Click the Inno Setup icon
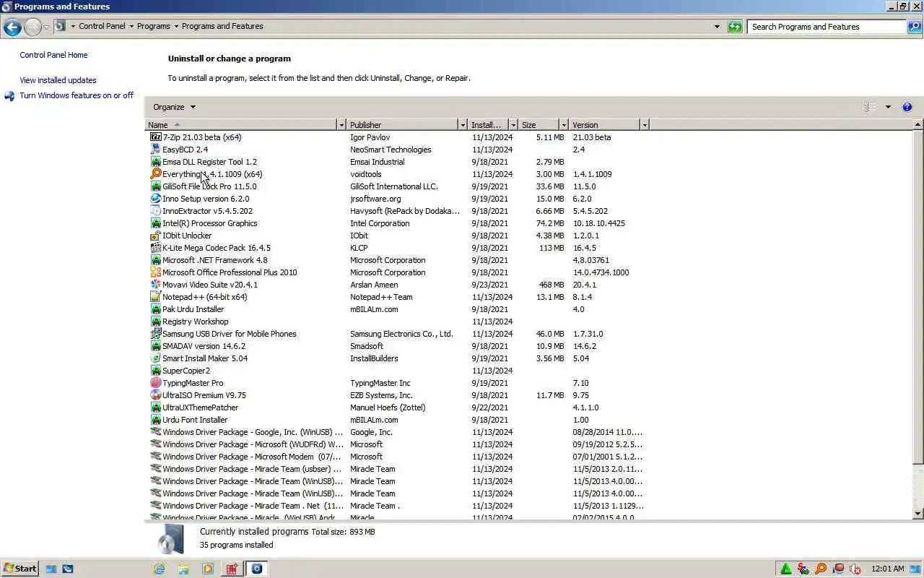Viewport: 924px width, 578px height. pyautogui.click(x=156, y=199)
